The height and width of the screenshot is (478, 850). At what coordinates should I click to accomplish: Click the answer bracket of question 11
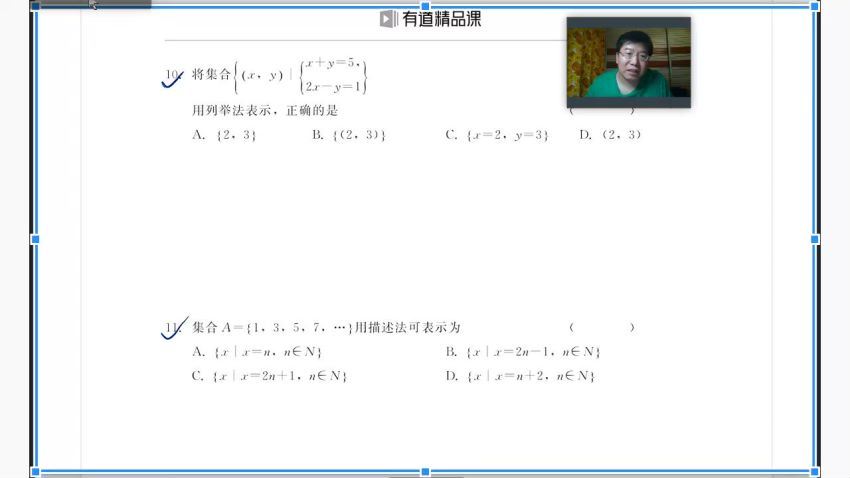click(x=602, y=327)
